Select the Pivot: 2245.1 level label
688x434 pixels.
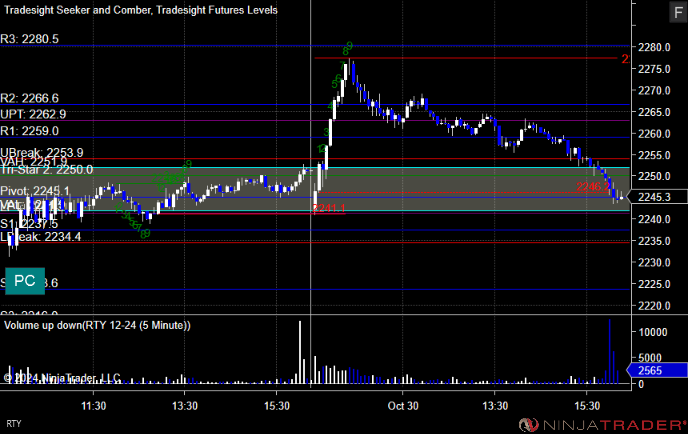(35, 191)
